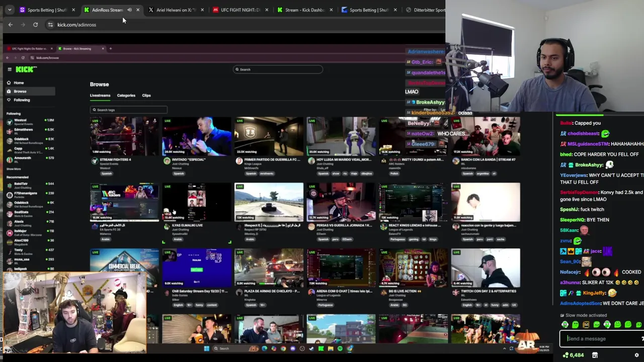This screenshot has width=644, height=362.
Task: Open SealStats in Recommended list
Action: [x=29, y=213]
